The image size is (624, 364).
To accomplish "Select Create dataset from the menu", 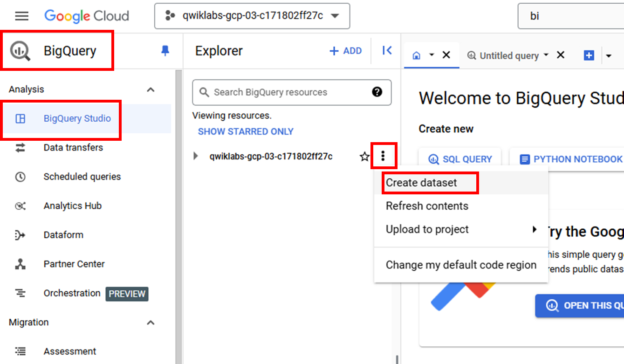I will (x=461, y=183).
